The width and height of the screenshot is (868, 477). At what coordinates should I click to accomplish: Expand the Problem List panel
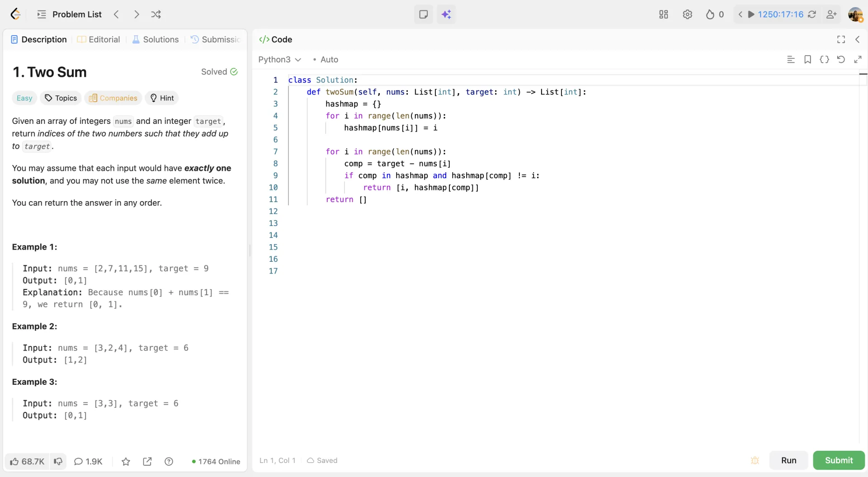69,14
